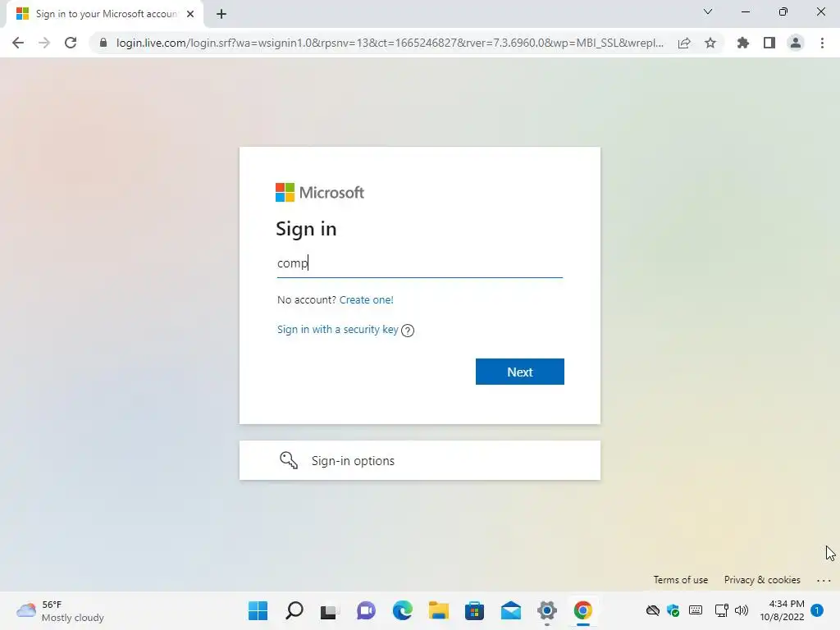Launch Teams Chat from taskbar
This screenshot has width=840, height=630.
pyautogui.click(x=366, y=610)
